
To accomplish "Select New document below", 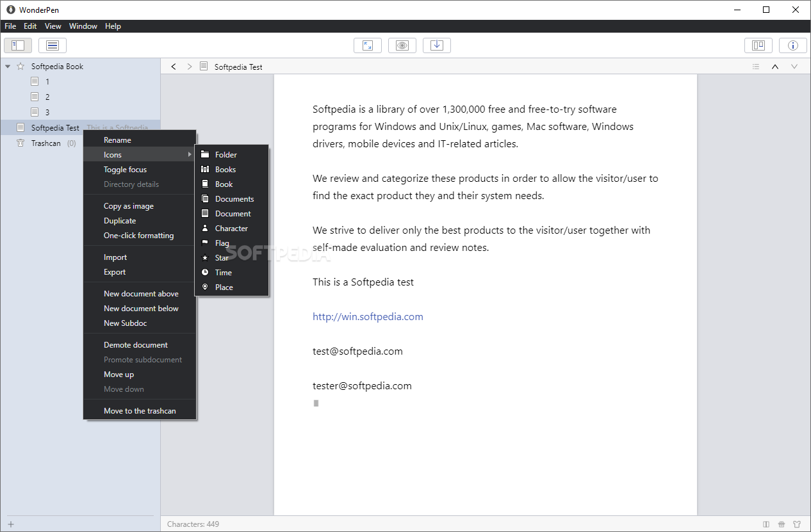I will point(140,308).
